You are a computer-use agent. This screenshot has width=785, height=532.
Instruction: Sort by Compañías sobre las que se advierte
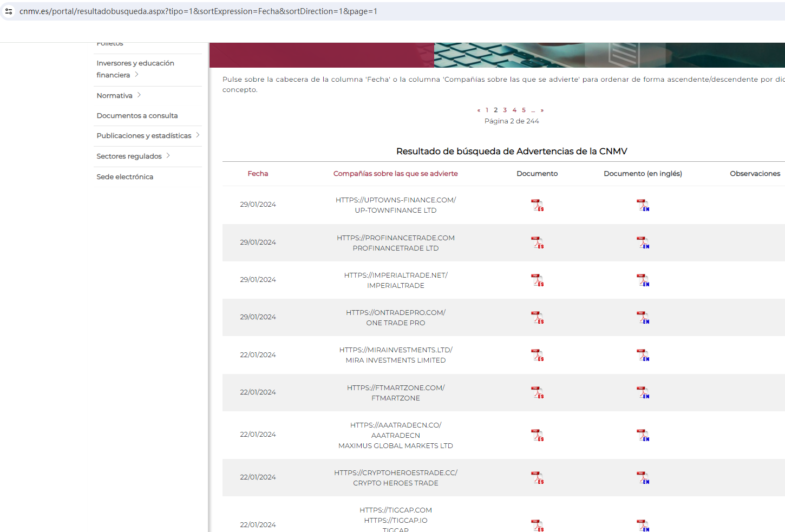coord(396,174)
